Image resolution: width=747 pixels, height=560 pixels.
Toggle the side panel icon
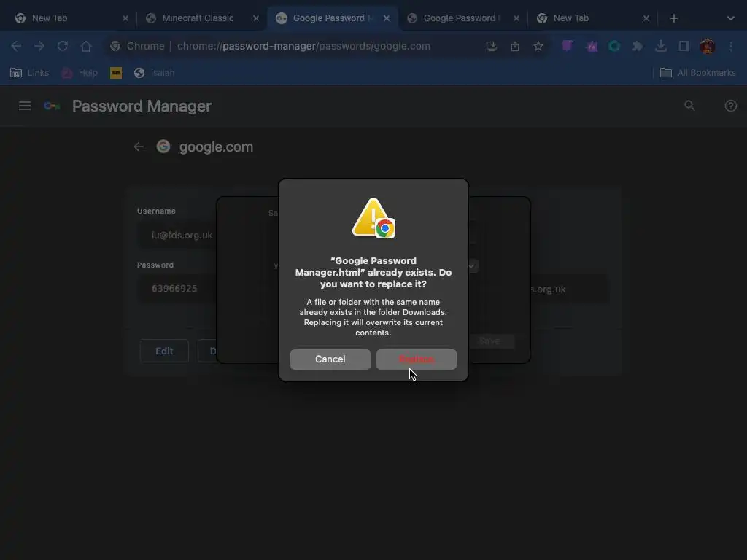tap(684, 46)
